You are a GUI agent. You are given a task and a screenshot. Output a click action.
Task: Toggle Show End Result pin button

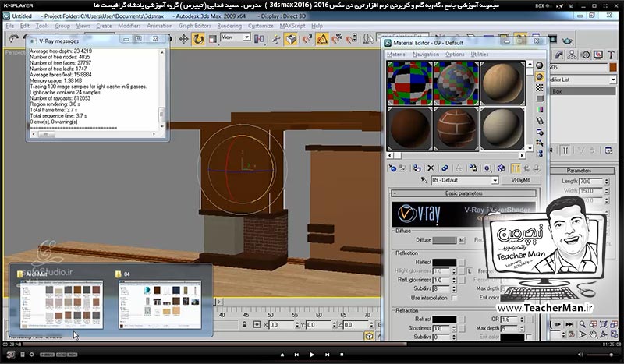tap(565, 150)
